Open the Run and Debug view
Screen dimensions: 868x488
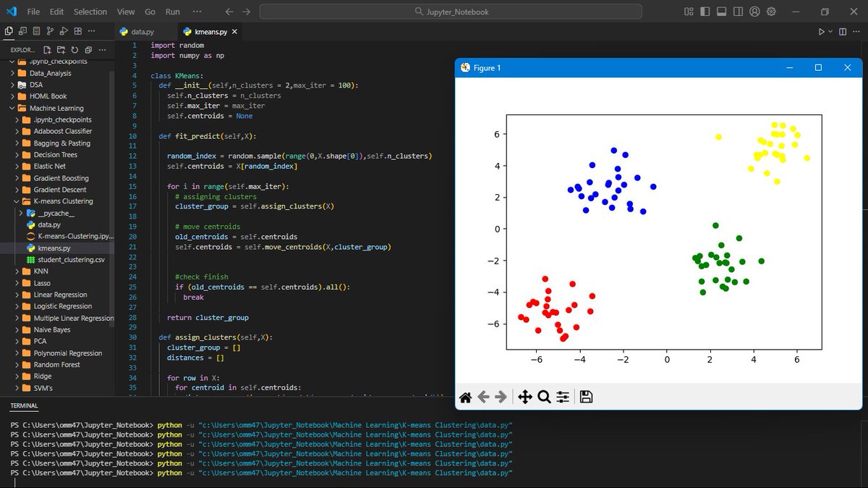tap(64, 31)
